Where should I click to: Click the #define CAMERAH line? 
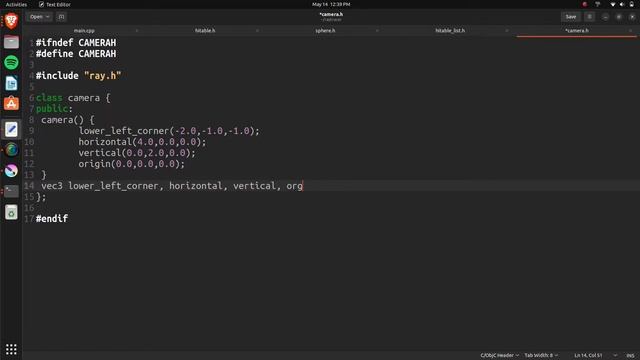[76, 53]
